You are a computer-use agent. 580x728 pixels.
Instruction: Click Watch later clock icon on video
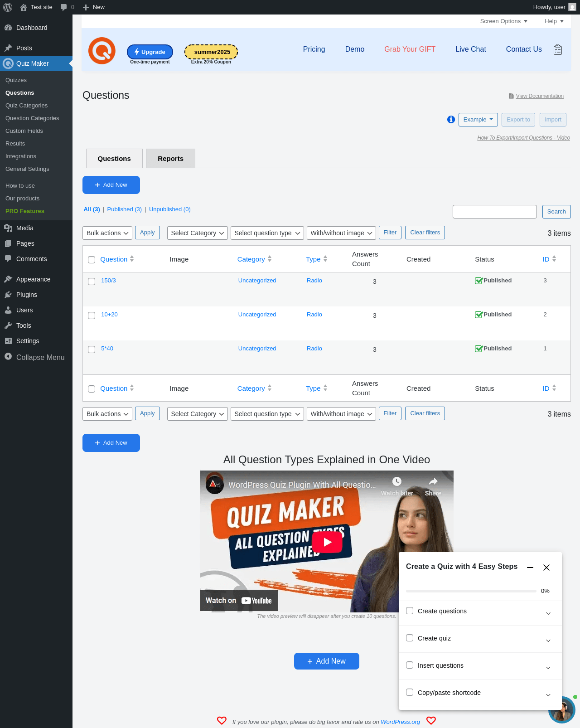click(397, 481)
